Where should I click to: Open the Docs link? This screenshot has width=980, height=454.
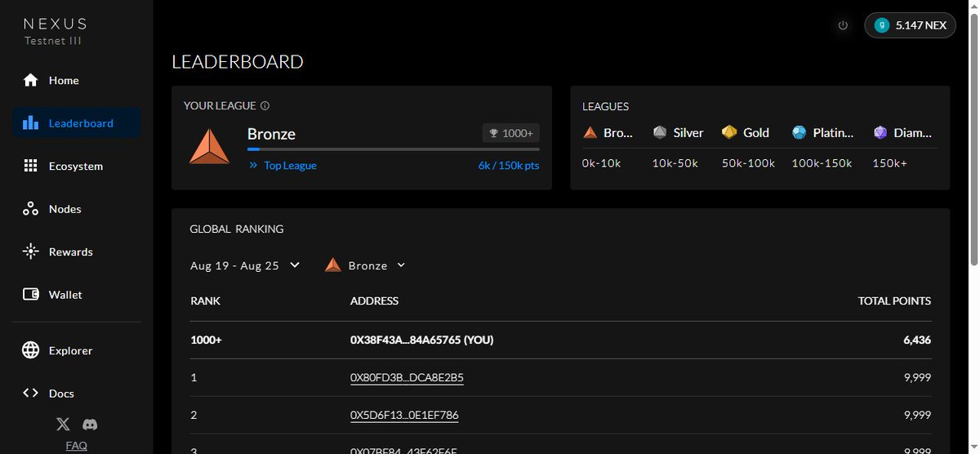[77, 393]
